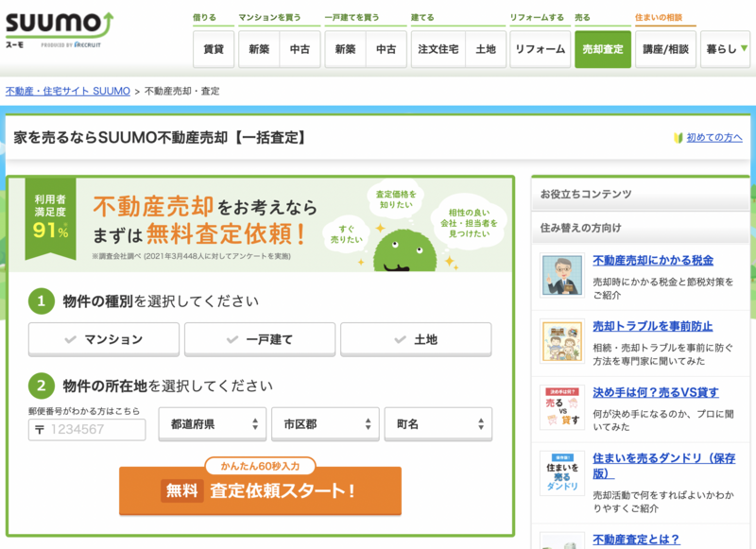Viewport: 756px width, 549px height.
Task: Click the 相性の良い会社・担当者を見つけたい bubble
Action: pyautogui.click(x=469, y=223)
